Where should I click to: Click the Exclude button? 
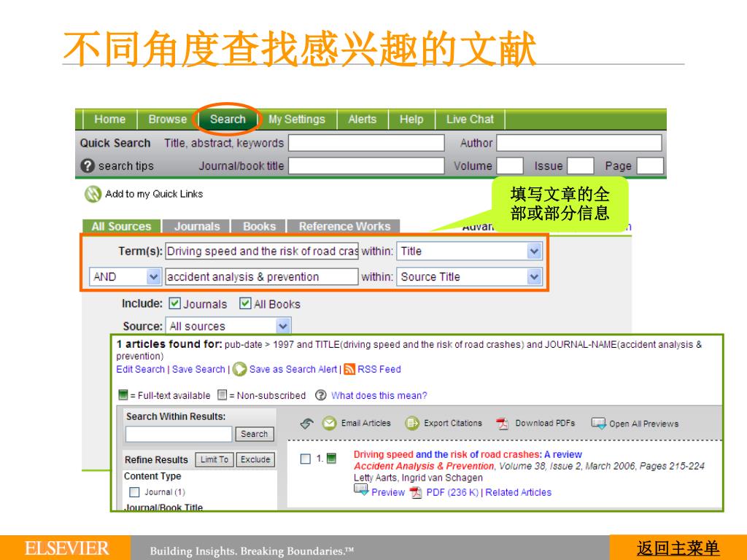point(255,459)
